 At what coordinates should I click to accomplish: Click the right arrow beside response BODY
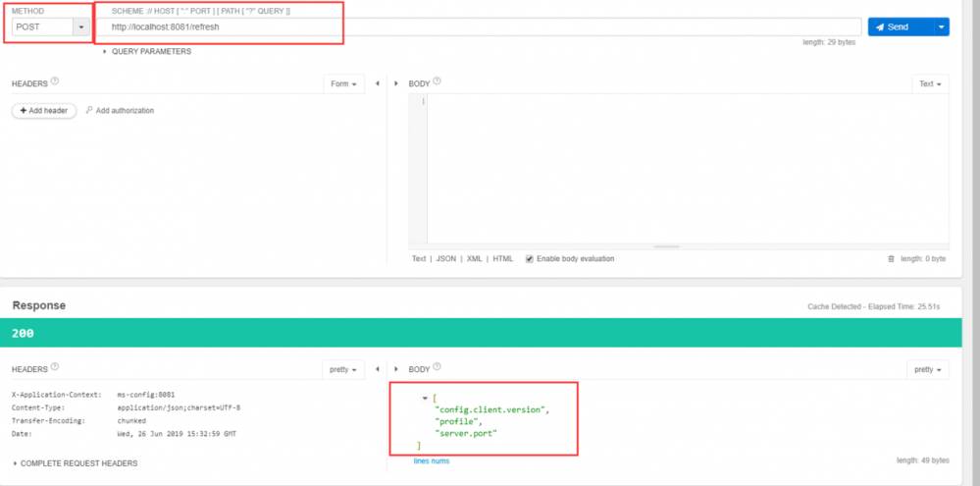coord(396,369)
